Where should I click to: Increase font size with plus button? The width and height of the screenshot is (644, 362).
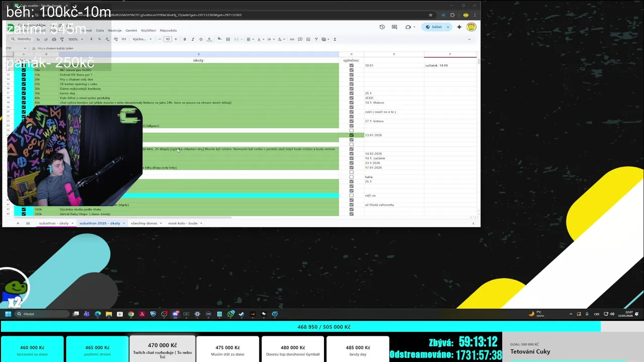click(x=176, y=39)
